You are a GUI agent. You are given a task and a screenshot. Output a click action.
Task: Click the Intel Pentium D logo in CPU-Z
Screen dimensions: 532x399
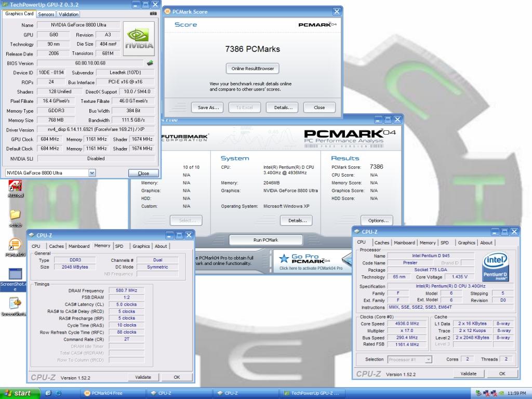[x=495, y=267]
